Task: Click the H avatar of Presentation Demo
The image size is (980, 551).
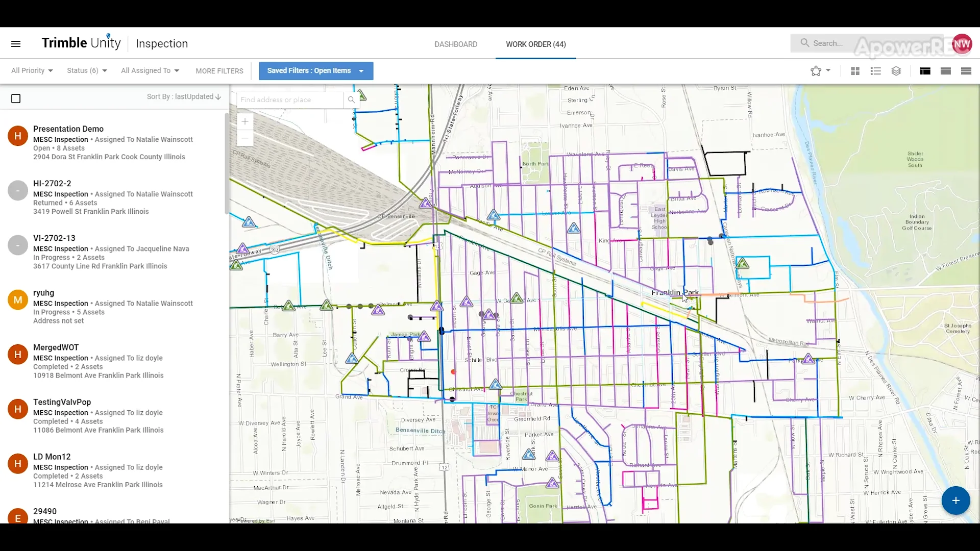Action: 18,136
